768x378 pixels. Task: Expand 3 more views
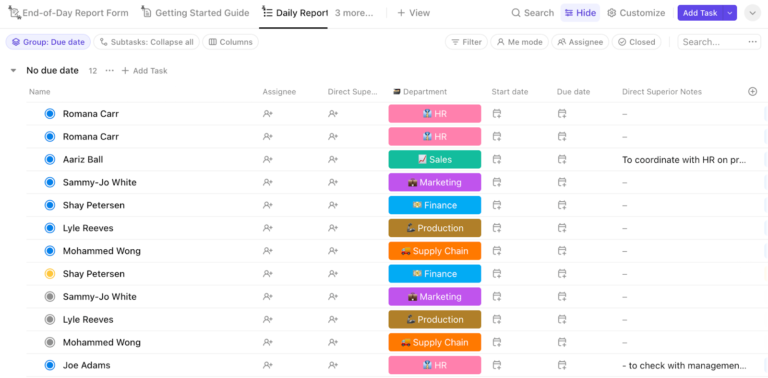point(354,13)
